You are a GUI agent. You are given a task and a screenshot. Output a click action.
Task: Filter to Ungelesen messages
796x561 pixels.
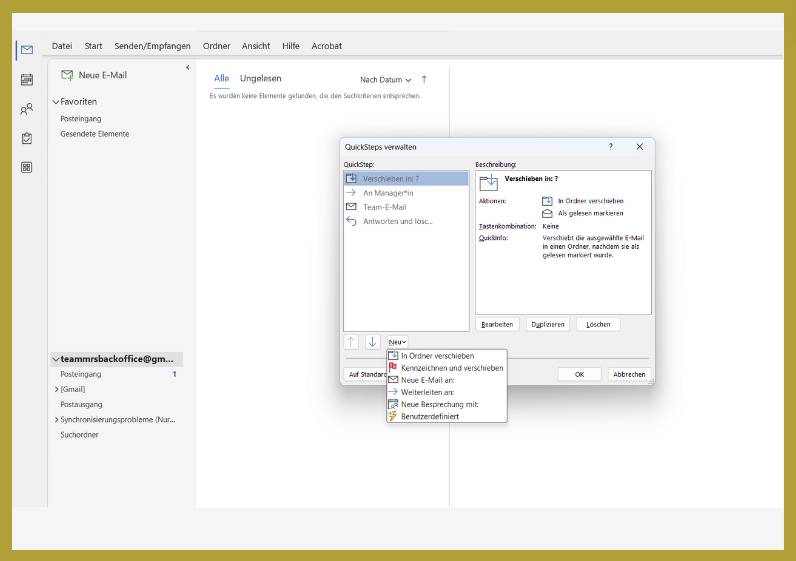click(260, 78)
